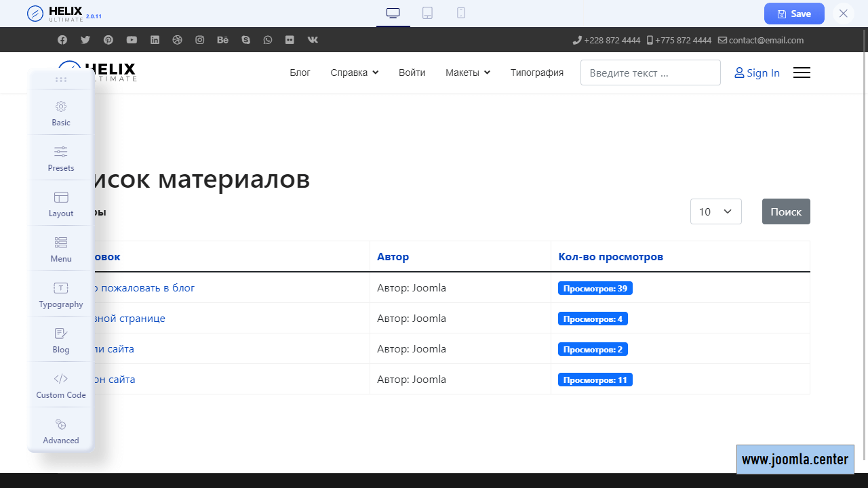Expand the Макеты dropdown menu

click(x=467, y=73)
